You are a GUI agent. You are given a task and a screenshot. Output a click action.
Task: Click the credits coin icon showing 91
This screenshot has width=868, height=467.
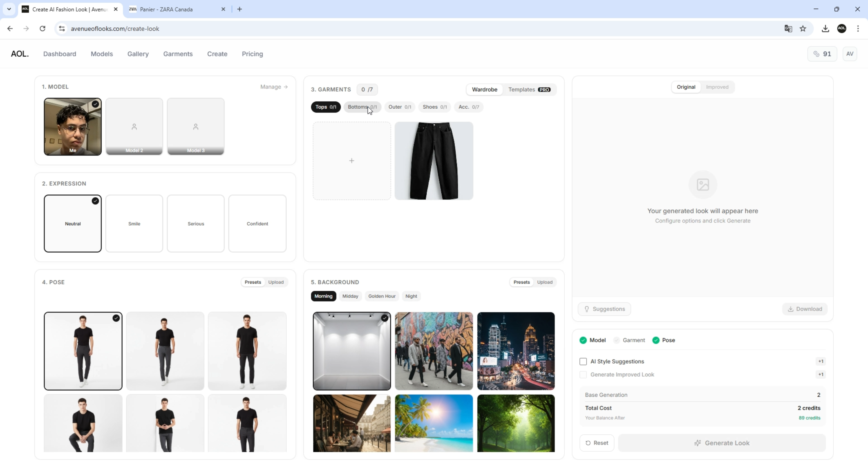(x=816, y=54)
